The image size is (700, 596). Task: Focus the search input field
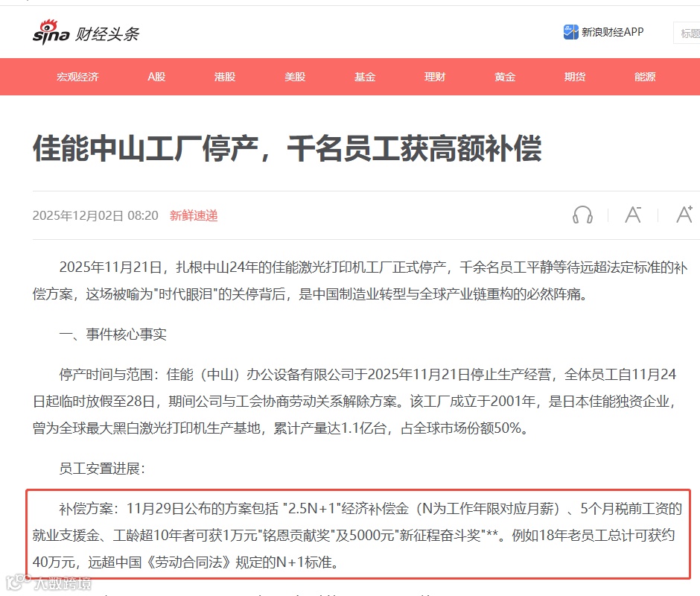687,33
